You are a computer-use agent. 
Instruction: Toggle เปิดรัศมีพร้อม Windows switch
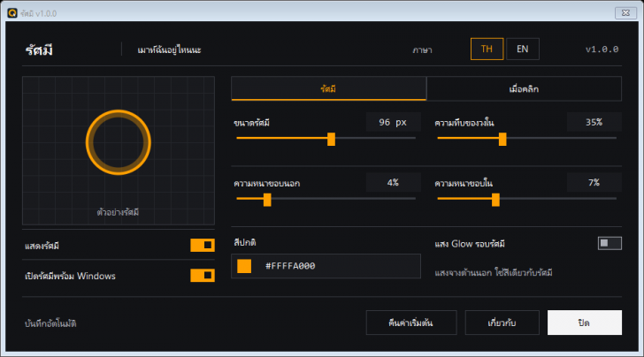tap(203, 276)
